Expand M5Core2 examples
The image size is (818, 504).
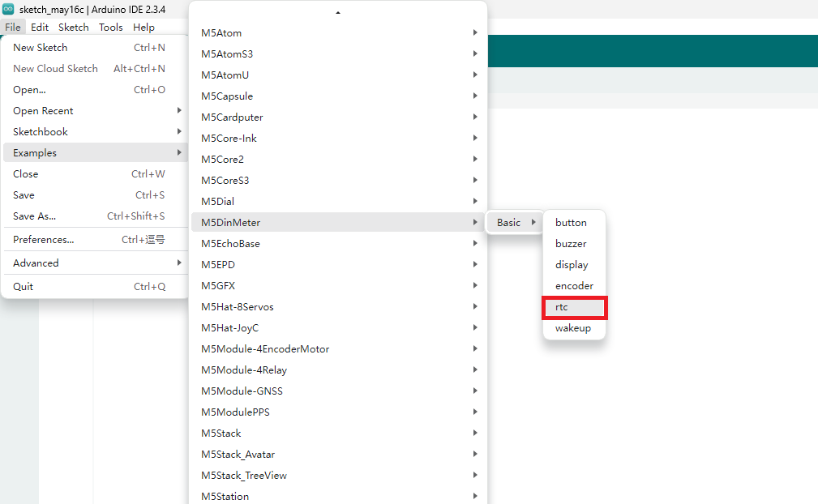tap(338, 159)
